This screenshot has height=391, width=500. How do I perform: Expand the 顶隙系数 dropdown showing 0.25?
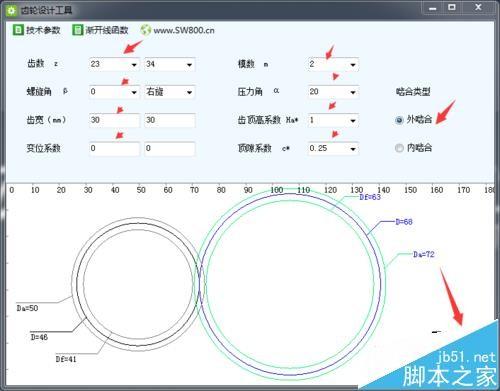[x=333, y=149]
